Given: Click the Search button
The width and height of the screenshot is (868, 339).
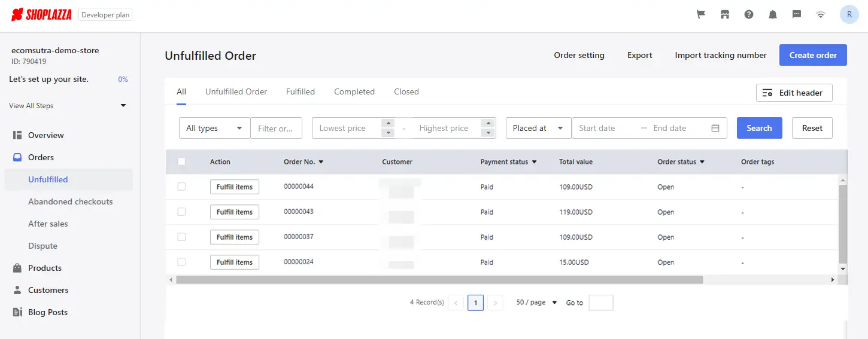Looking at the screenshot, I should tap(759, 128).
